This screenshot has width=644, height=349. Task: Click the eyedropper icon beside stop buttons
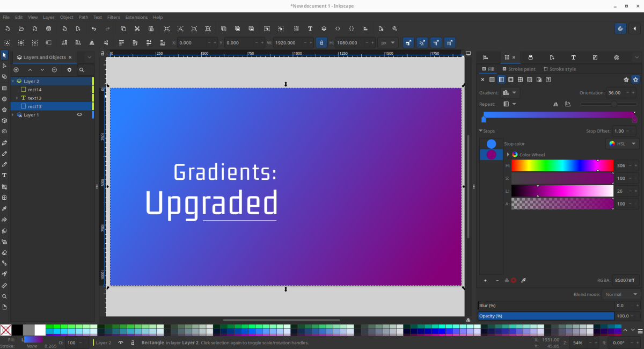point(523,280)
